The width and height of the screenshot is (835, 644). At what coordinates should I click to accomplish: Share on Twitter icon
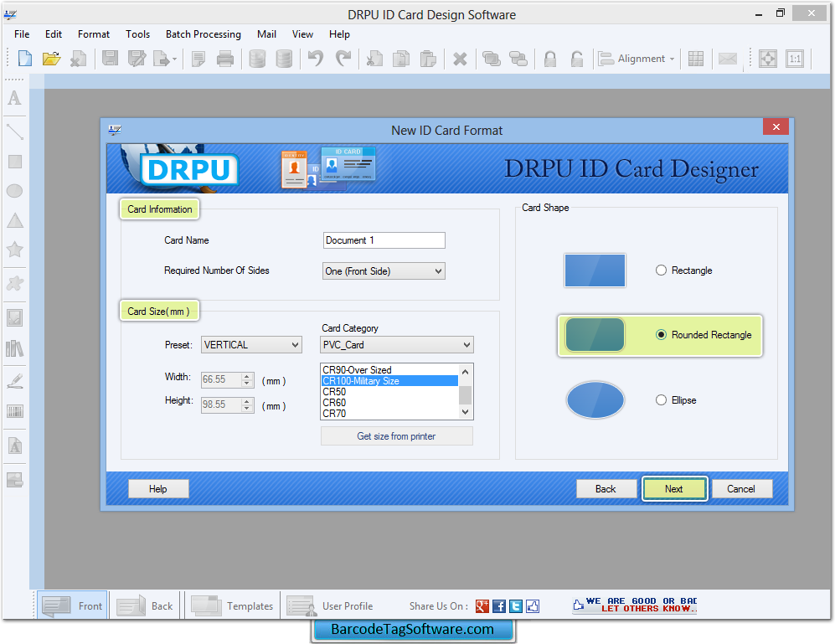515,606
